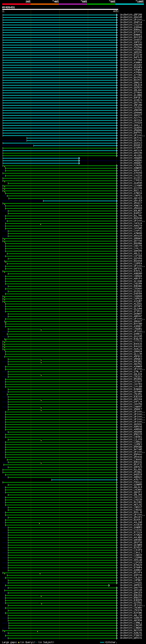
Task: Select the UniRef100_A6CG24 label
Action: [x=131, y=151]
